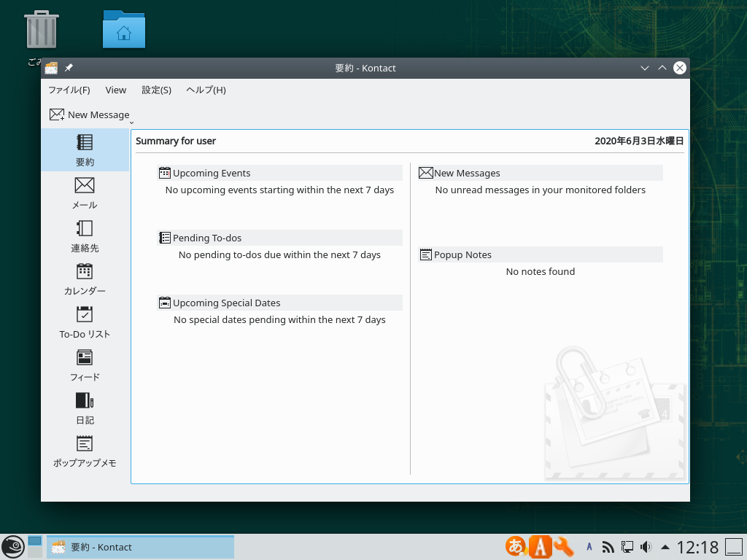Open the volume speaker tray icon
The height and width of the screenshot is (560, 747).
tap(646, 547)
